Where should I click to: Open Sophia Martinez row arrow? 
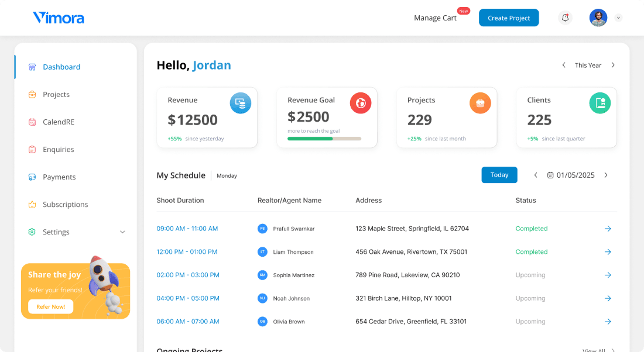tap(608, 275)
